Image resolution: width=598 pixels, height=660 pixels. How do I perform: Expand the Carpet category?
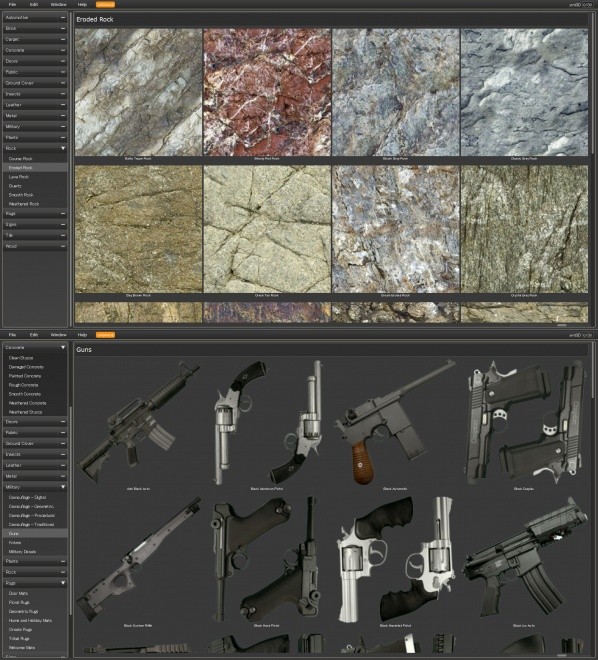coord(35,39)
